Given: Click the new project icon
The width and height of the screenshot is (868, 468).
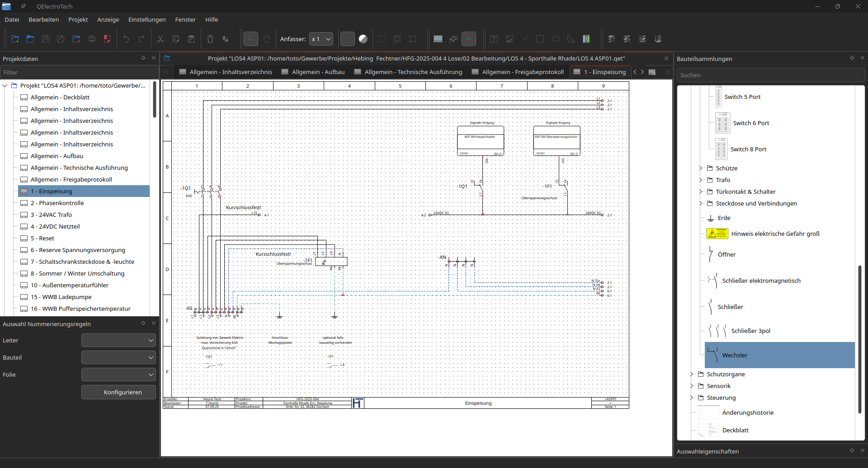Looking at the screenshot, I should (x=15, y=39).
